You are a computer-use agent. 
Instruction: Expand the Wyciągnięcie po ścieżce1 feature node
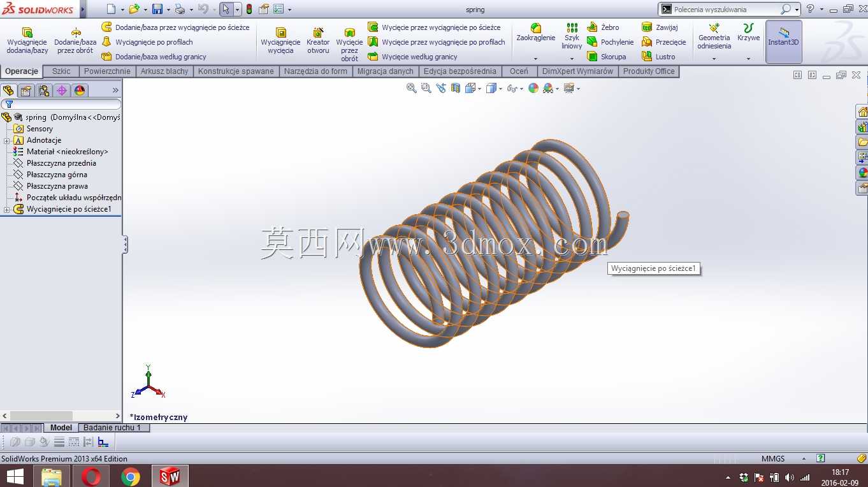[x=6, y=209]
